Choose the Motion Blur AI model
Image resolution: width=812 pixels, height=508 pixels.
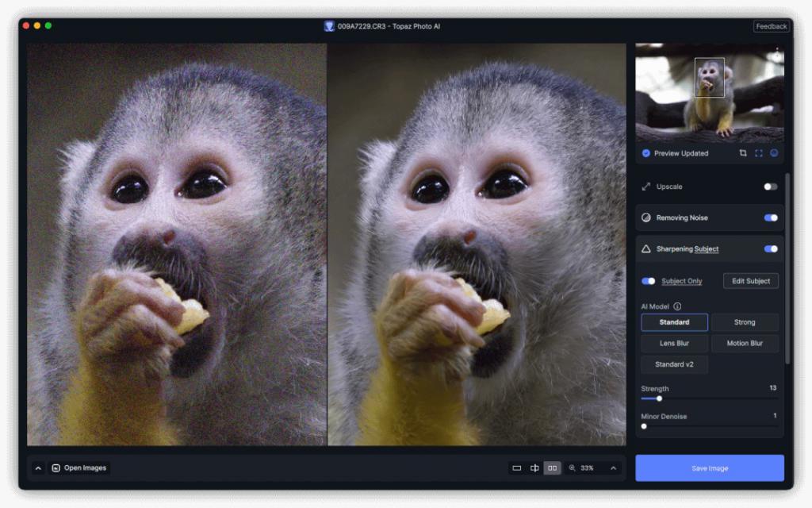pyautogui.click(x=745, y=344)
